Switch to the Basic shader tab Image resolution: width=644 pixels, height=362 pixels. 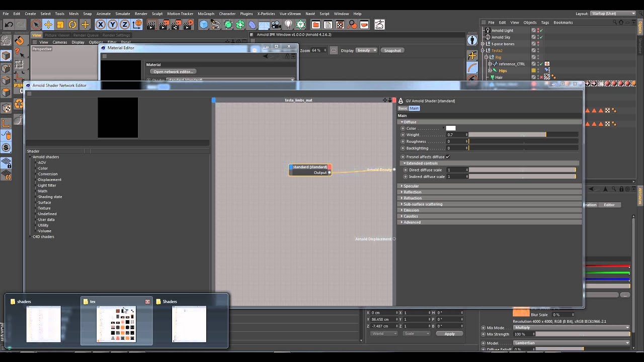click(x=403, y=109)
